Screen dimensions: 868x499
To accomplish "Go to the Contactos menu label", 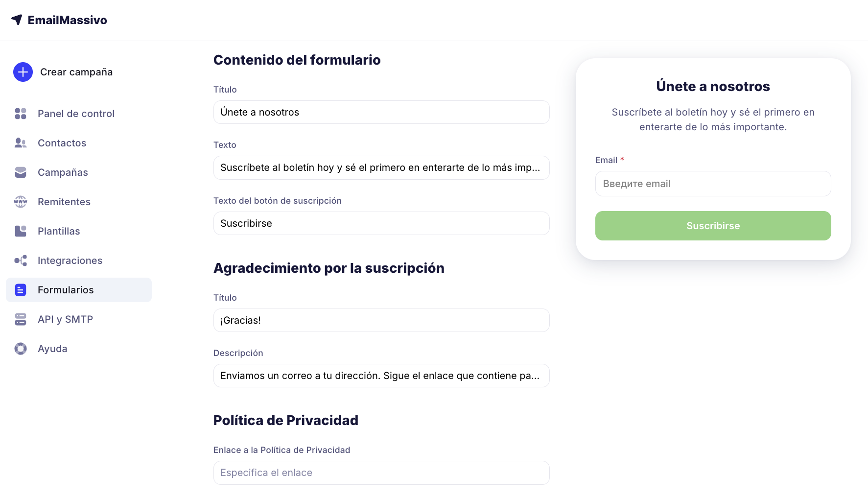I will tap(62, 143).
